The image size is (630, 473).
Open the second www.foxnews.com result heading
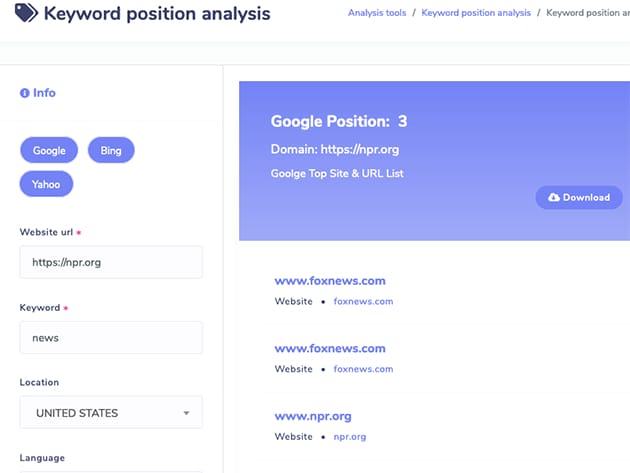click(330, 349)
